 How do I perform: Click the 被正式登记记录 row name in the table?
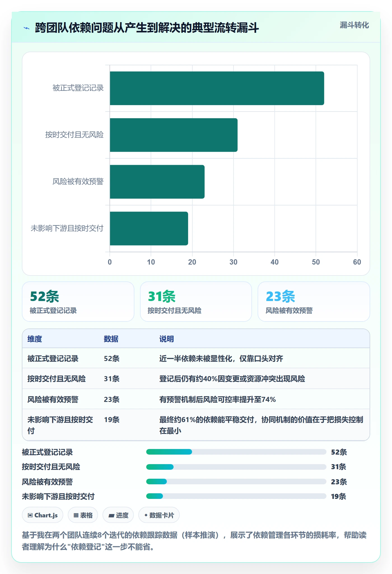pos(53,358)
